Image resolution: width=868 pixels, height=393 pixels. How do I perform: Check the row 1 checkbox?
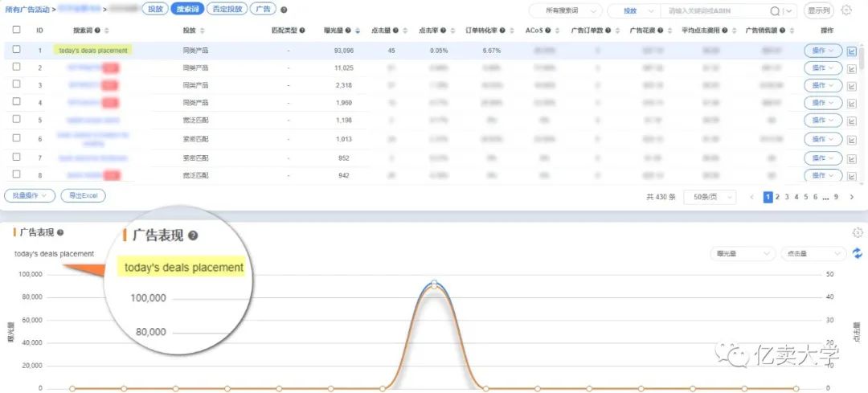[x=17, y=49]
